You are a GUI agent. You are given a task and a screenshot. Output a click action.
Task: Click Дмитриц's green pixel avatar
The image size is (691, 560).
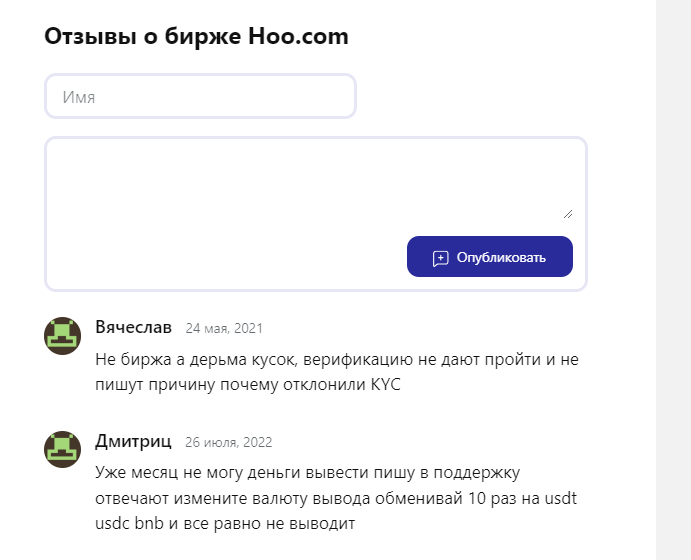coord(62,449)
